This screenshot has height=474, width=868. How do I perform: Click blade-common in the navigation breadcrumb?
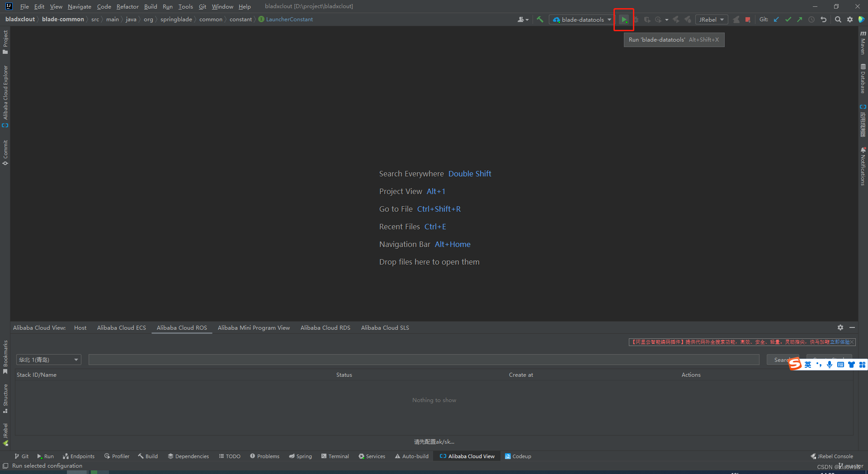click(x=63, y=19)
